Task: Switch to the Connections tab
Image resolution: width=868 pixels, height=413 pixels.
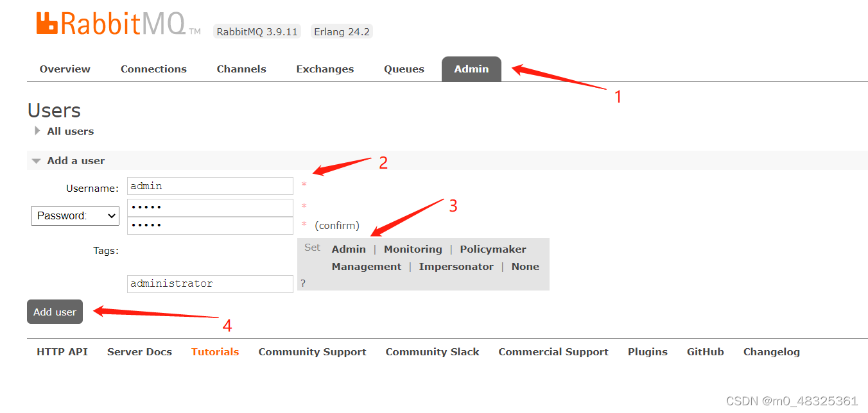Action: tap(153, 69)
